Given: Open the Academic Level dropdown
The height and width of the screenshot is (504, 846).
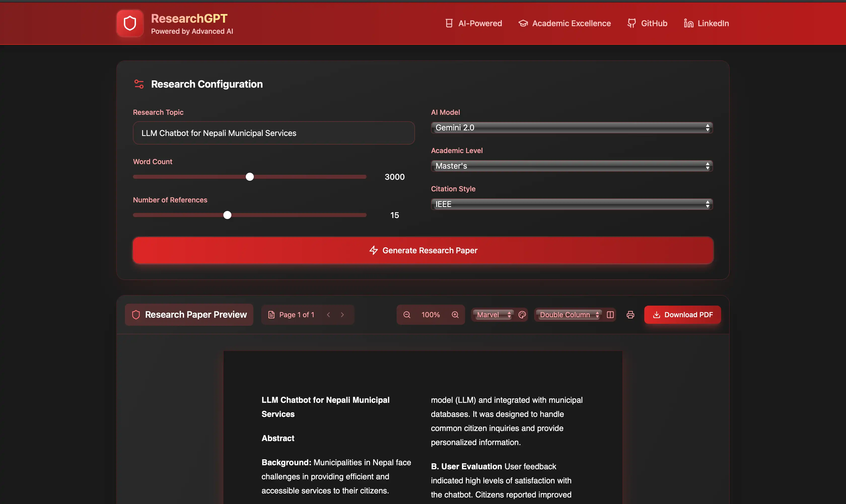Looking at the screenshot, I should click(572, 166).
